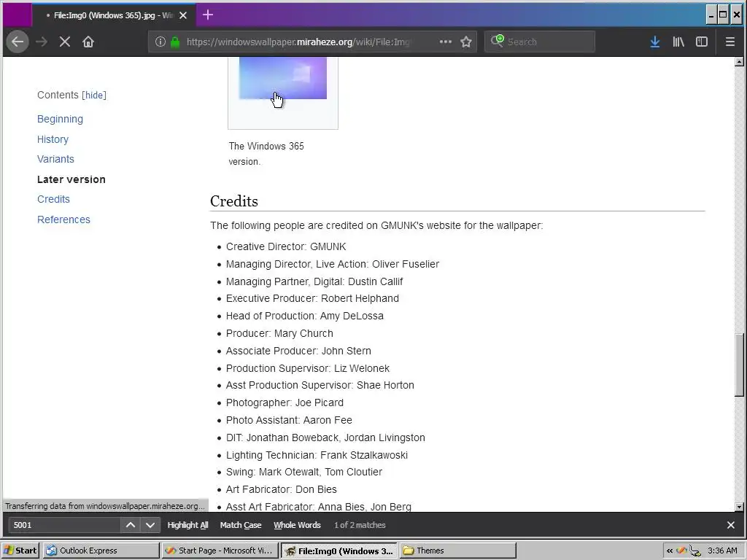Jump to the Credits section link
Image resolution: width=747 pixels, height=560 pixels.
click(53, 199)
